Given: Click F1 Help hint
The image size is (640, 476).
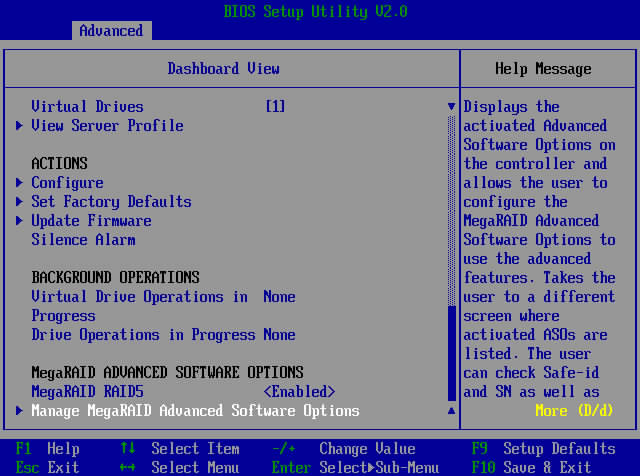Looking at the screenshot, I should click(x=47, y=449).
